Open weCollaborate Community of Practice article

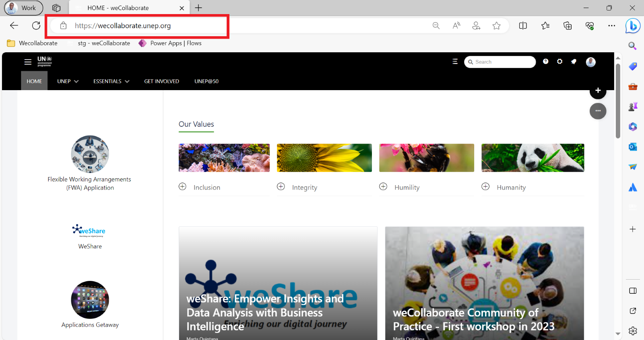click(485, 283)
